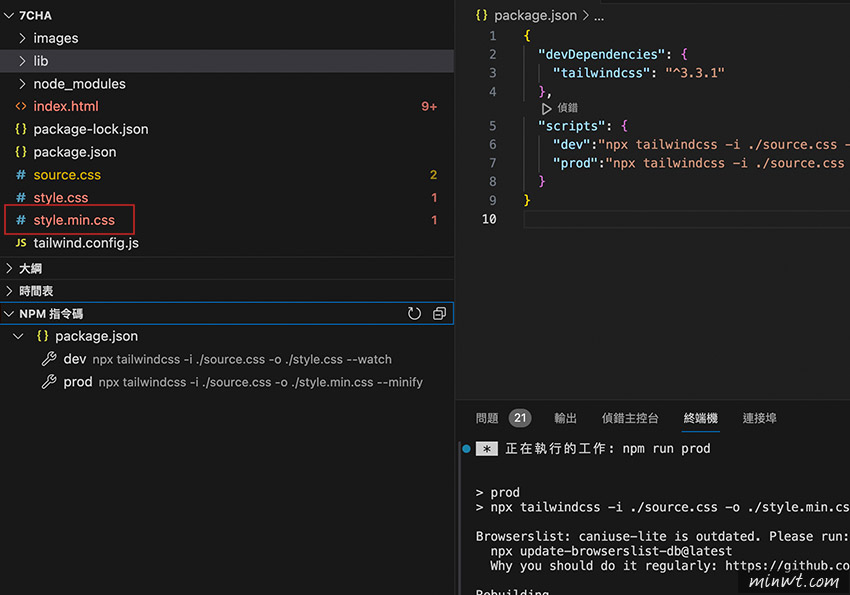
Task: Open style.min.css in the explorer
Action: click(74, 220)
